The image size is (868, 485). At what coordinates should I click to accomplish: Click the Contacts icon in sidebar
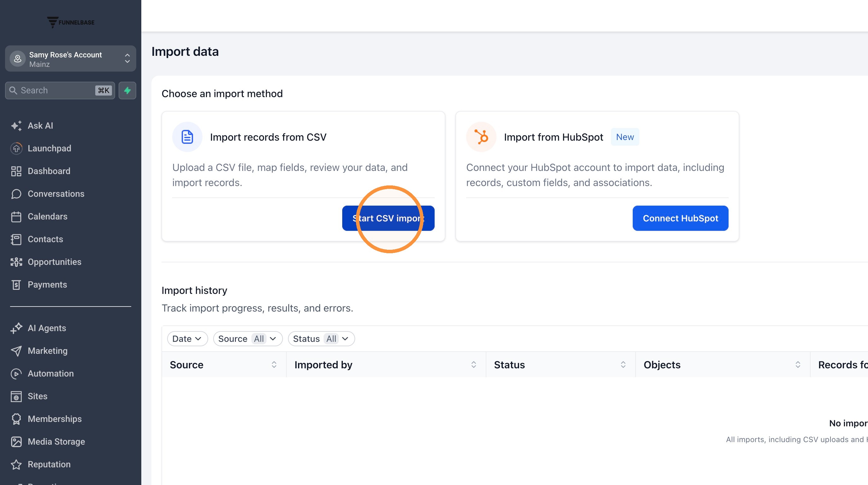pos(16,239)
